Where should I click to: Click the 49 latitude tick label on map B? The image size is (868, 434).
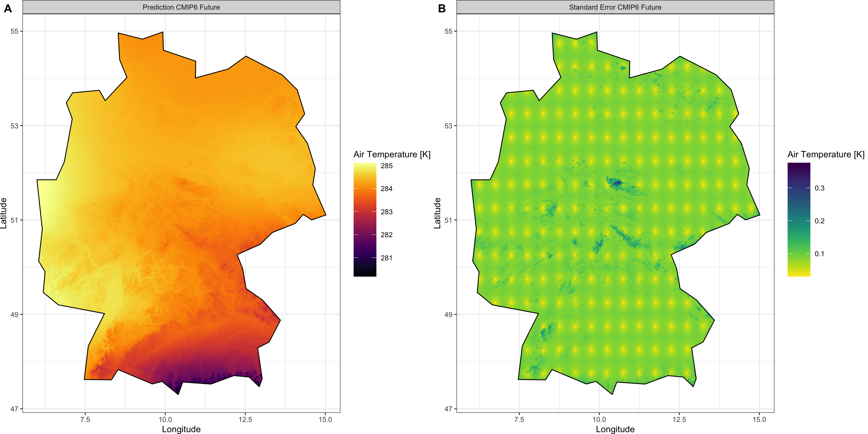coord(448,314)
